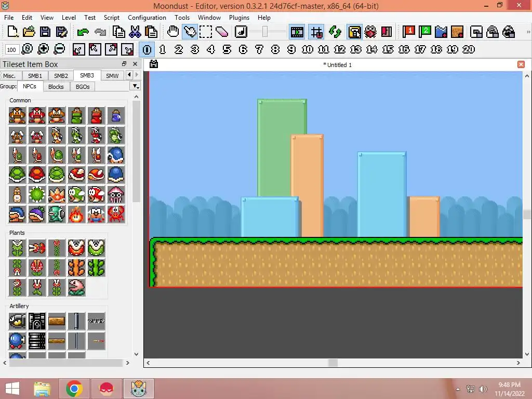
Task: Switch to the SMB1 tileset tab
Action: coord(35,76)
